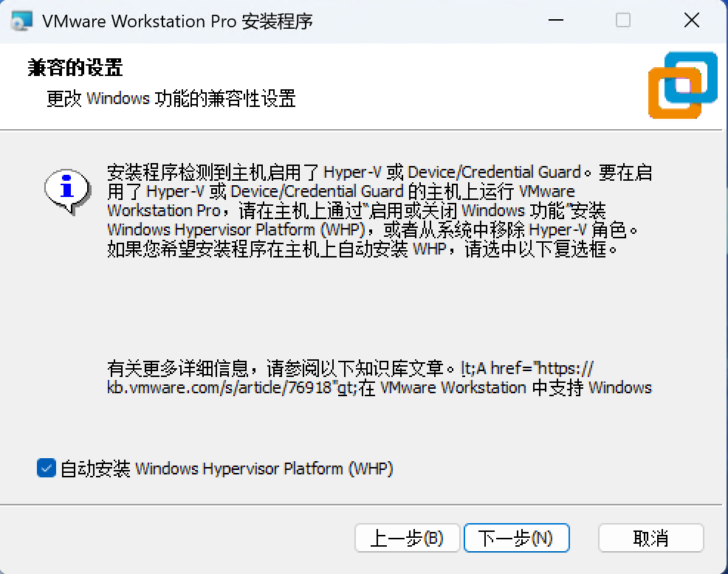This screenshot has width=728, height=574.
Task: Cancel installation with 取消 button
Action: pos(651,539)
